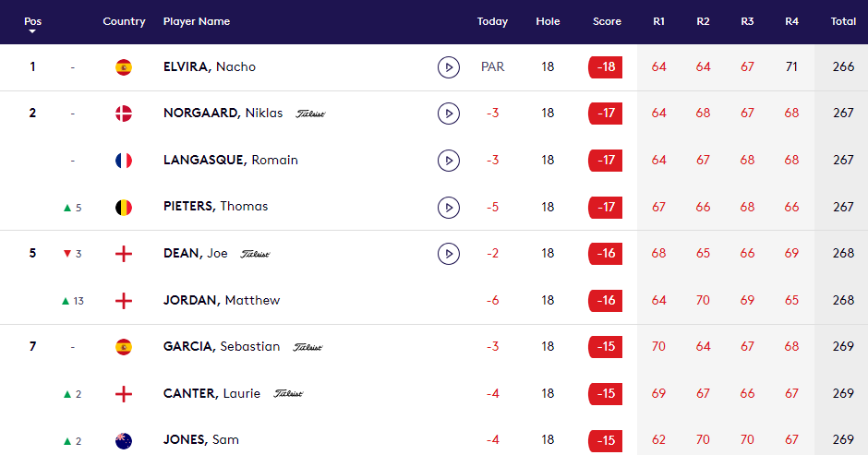Click play icon for Romain Langasque

tap(448, 161)
